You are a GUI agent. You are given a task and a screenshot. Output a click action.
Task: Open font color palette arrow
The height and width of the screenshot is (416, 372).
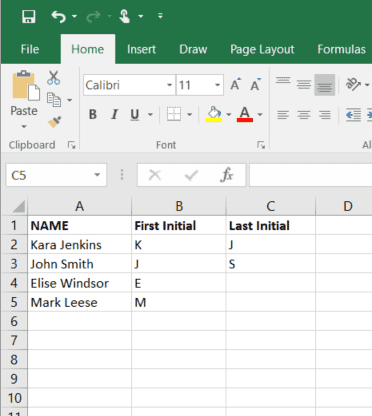[x=260, y=115]
